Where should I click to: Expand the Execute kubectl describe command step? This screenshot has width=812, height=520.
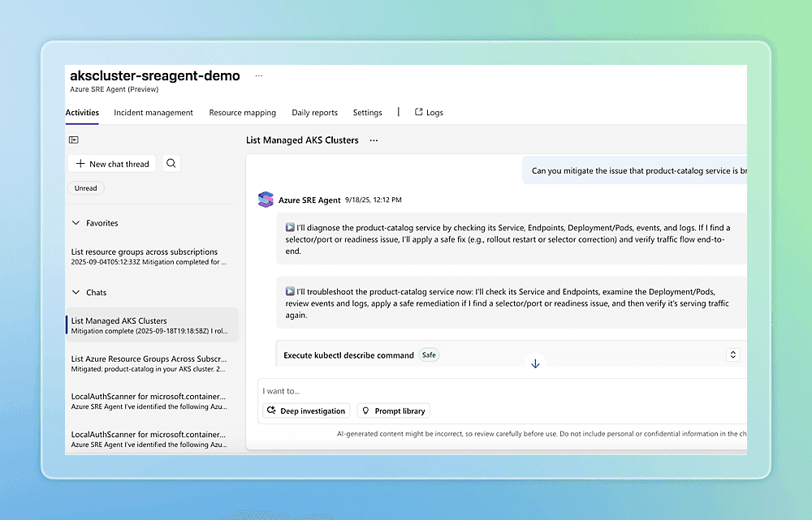(x=732, y=355)
